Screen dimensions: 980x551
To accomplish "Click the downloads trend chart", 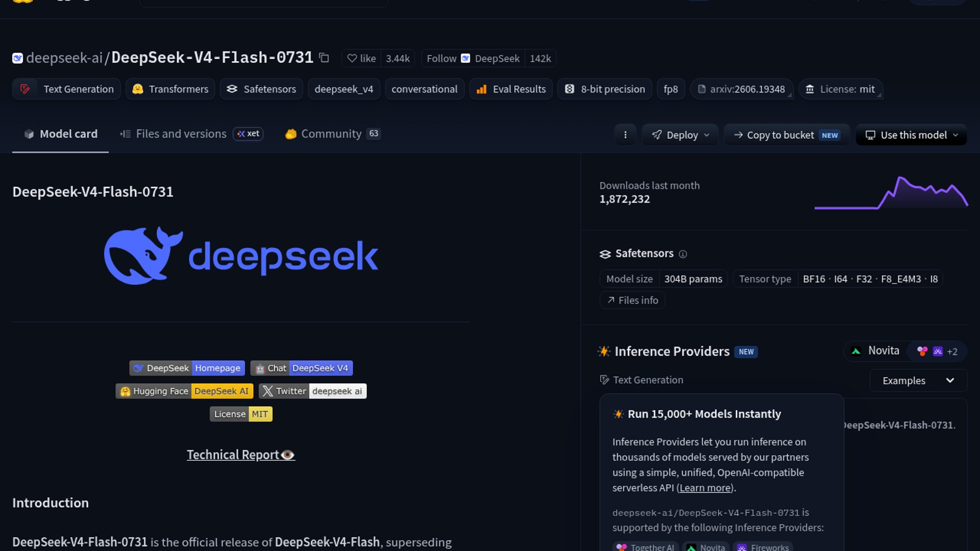I will click(891, 192).
